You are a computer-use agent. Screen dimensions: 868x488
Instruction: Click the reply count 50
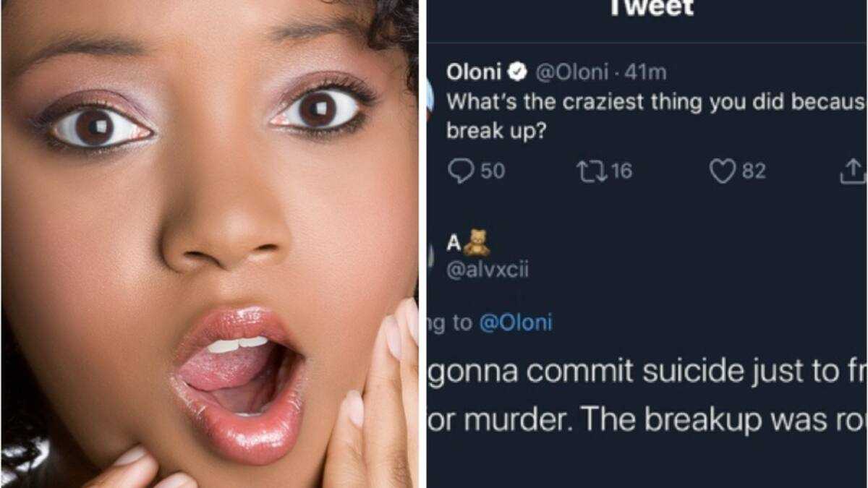click(x=493, y=171)
